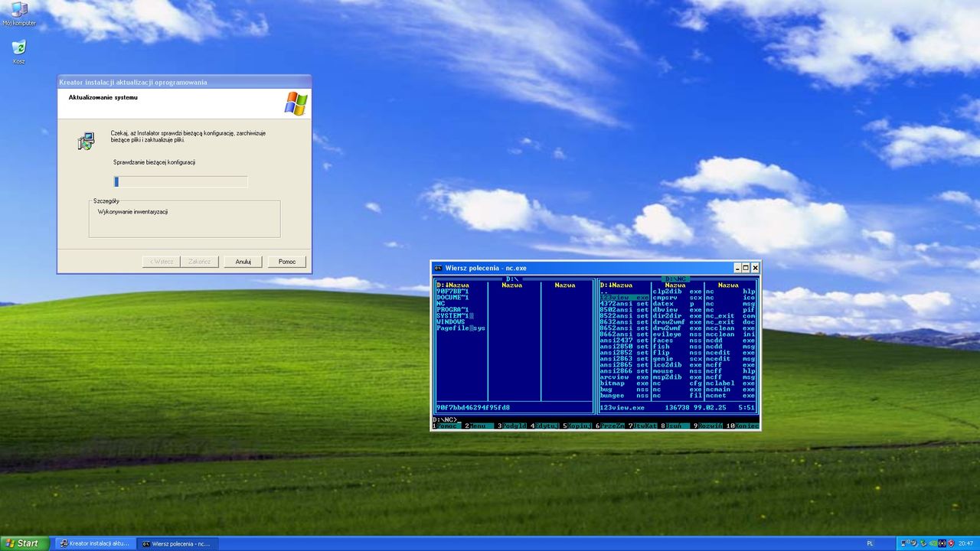This screenshot has height=551, width=980.
Task: Select bitmap exe file
Action: (624, 383)
